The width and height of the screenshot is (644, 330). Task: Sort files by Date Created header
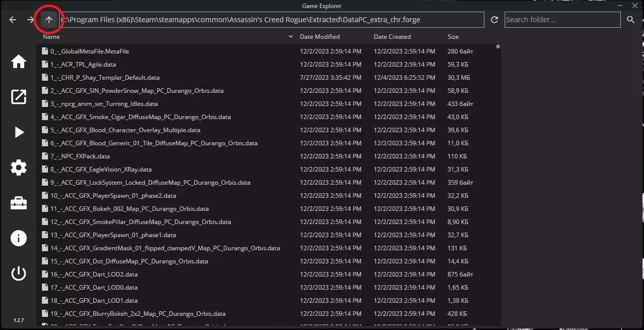[392, 37]
